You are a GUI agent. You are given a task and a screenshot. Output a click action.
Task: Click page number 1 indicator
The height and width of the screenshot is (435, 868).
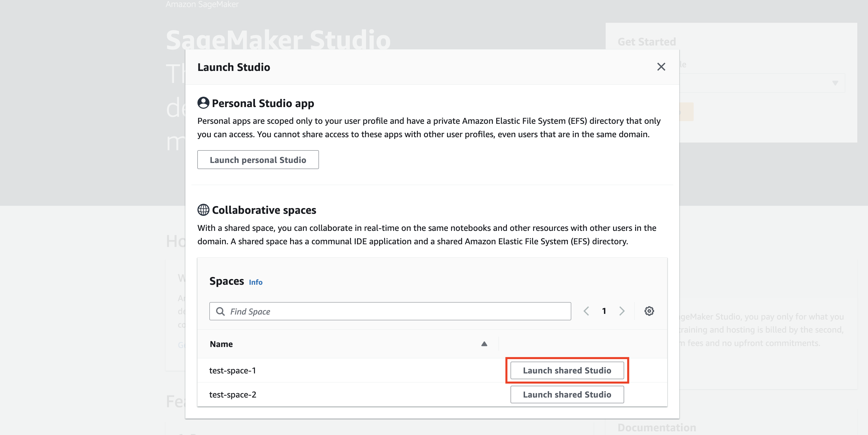604,311
